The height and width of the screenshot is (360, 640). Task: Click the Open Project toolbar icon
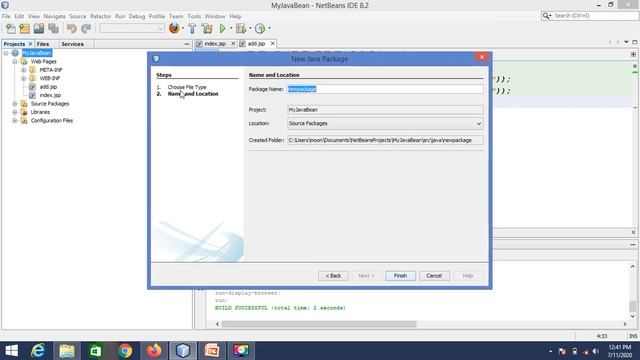[39, 28]
